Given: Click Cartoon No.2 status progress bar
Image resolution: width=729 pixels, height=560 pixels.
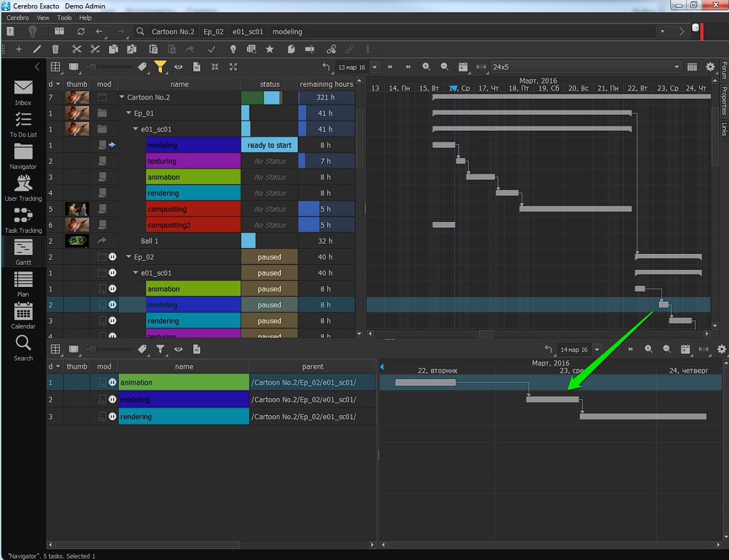Looking at the screenshot, I should click(x=269, y=97).
